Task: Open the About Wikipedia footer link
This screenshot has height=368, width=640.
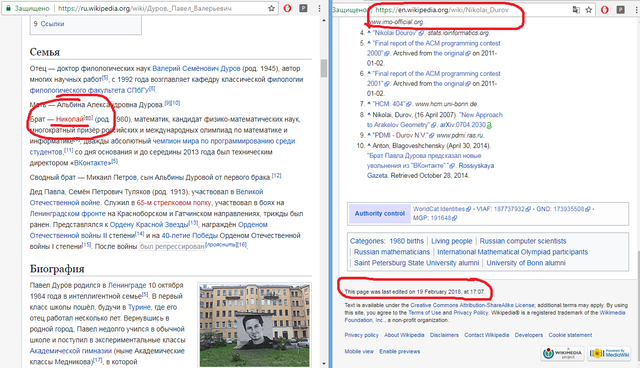Action: 404,335
